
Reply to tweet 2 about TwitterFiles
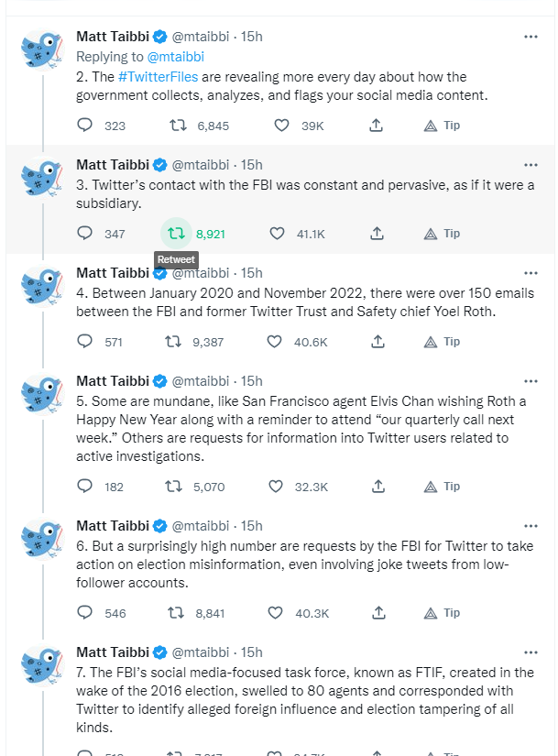85,126
